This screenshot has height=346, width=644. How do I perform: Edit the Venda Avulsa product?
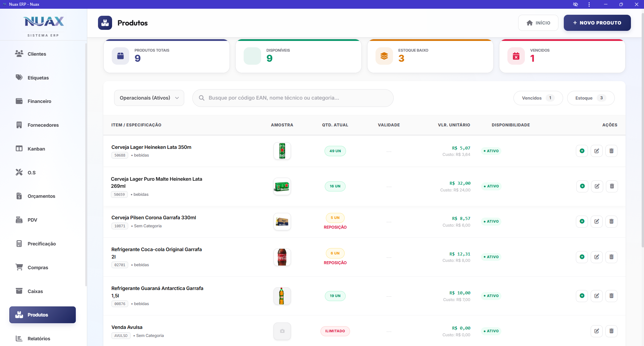click(x=597, y=331)
